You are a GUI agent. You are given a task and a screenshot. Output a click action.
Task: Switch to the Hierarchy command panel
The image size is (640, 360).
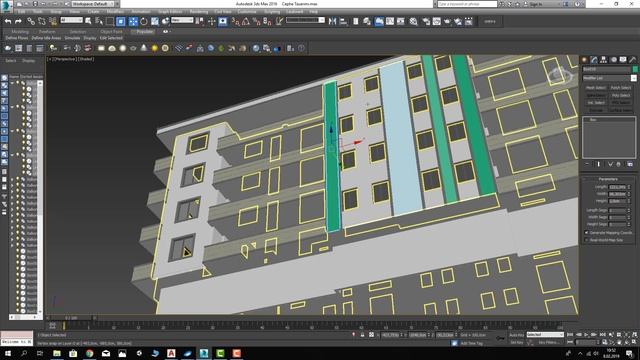pyautogui.click(x=604, y=60)
